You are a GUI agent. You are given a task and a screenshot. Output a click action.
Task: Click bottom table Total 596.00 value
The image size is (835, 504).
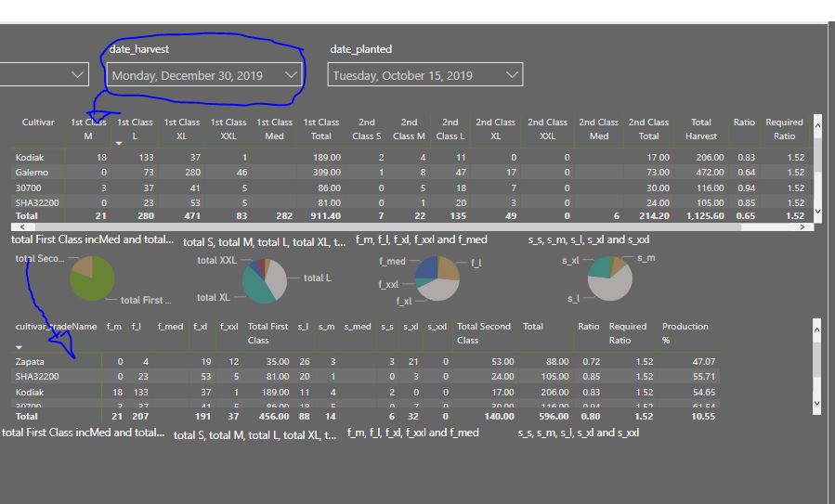[554, 416]
